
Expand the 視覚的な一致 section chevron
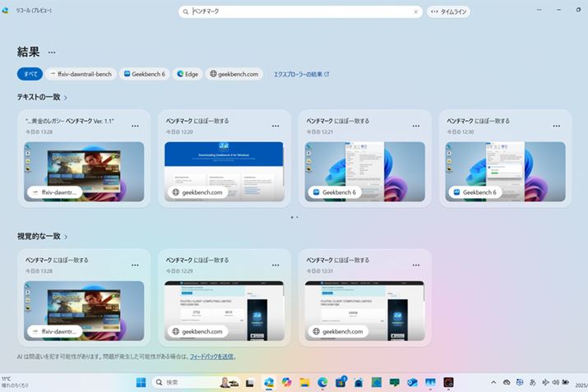(66, 237)
